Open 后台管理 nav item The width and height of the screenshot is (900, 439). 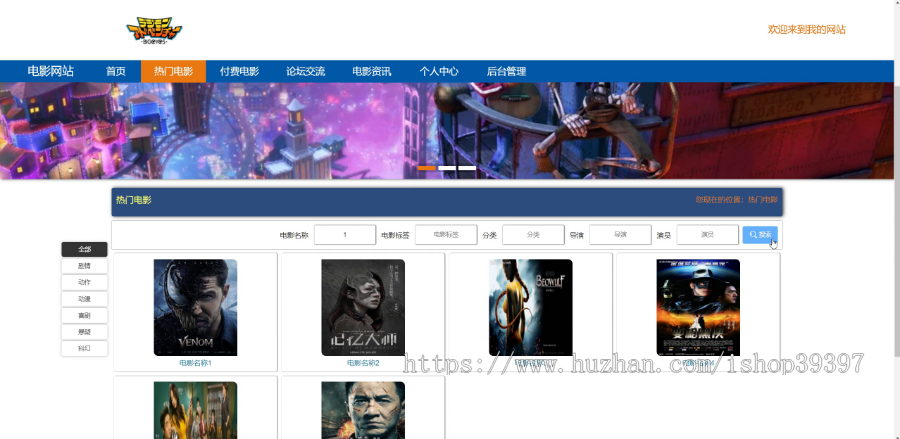pyautogui.click(x=506, y=71)
